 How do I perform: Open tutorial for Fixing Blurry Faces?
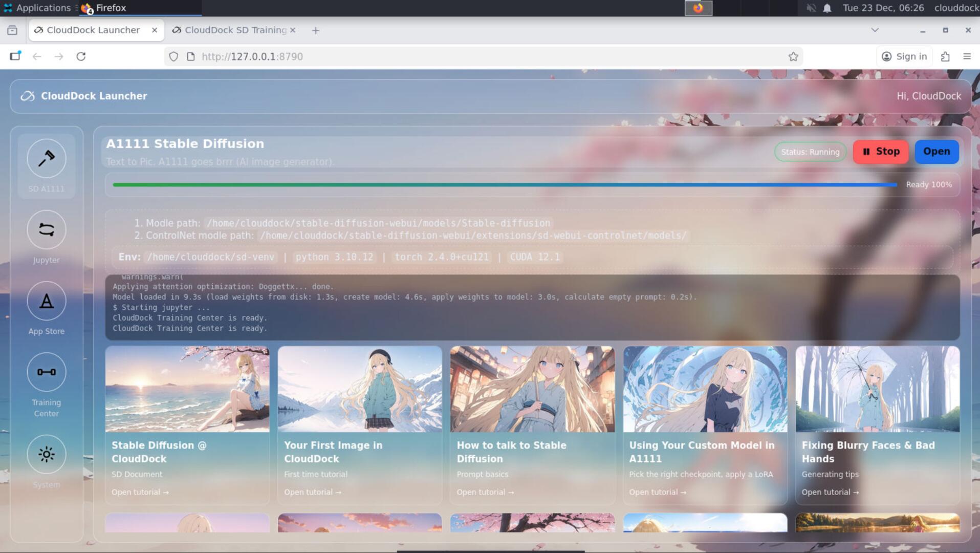click(x=830, y=492)
